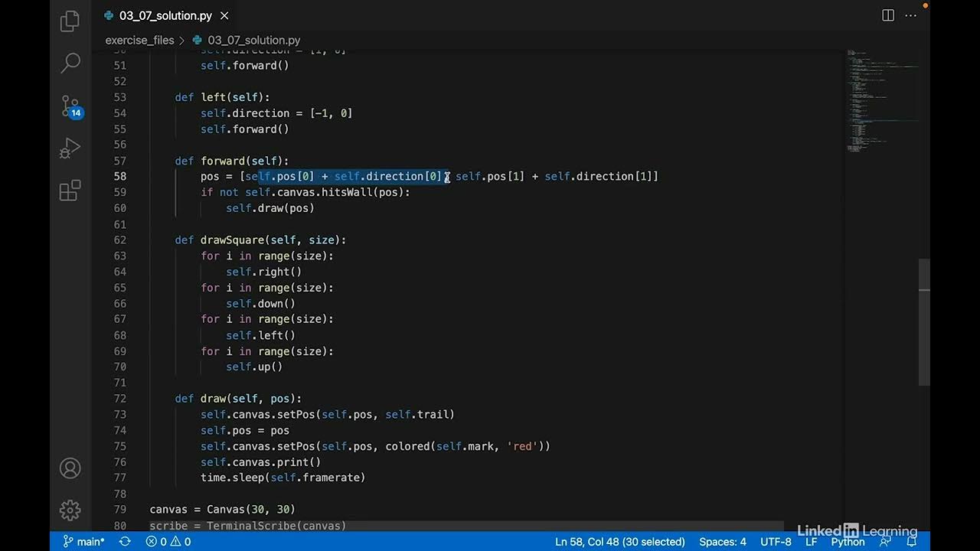Click 'self.pos = pos' on line 74
Image resolution: width=980 pixels, height=551 pixels.
click(x=245, y=430)
